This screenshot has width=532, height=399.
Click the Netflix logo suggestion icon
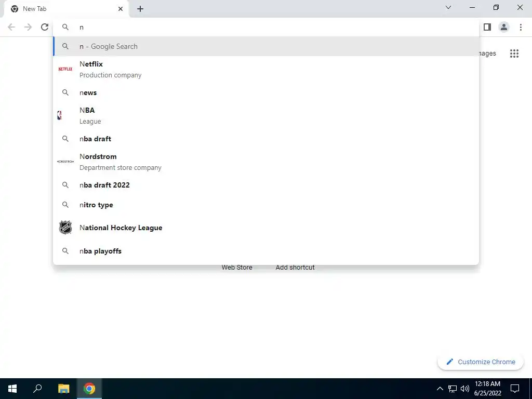pos(65,69)
